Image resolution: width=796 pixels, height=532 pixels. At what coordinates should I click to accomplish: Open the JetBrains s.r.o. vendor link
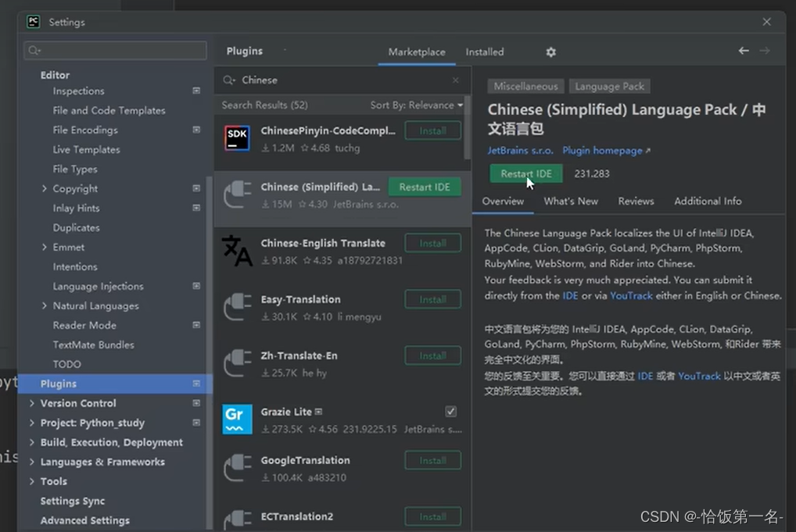click(x=520, y=151)
